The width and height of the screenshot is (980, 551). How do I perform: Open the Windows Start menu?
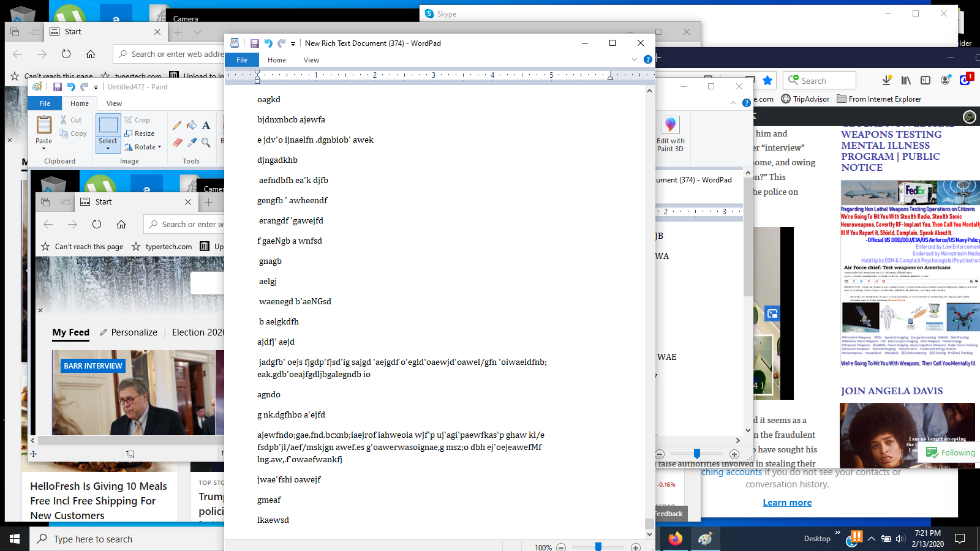click(x=15, y=539)
